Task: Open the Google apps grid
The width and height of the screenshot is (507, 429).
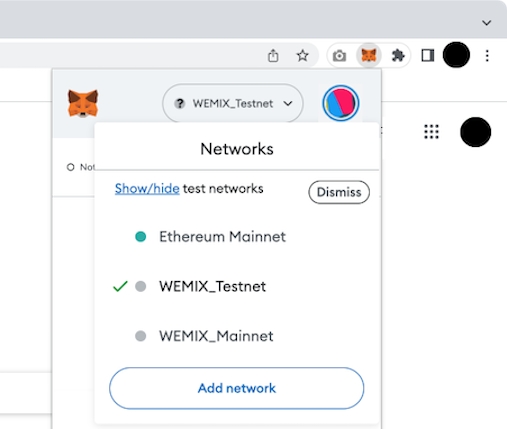Action: (431, 132)
